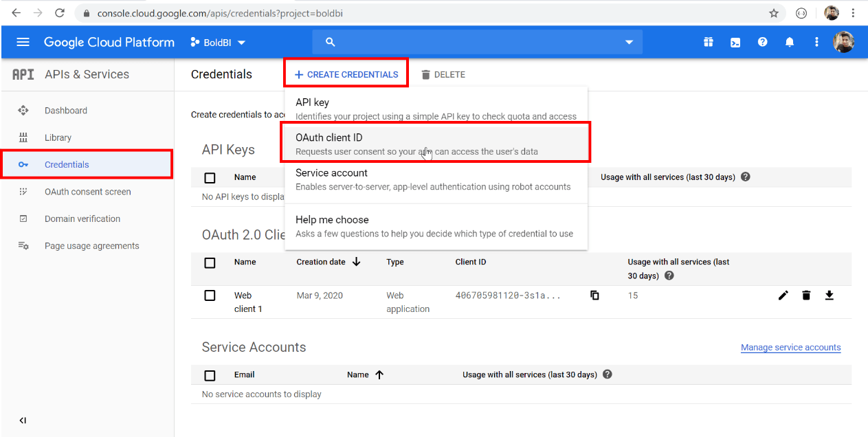Screen dimensions: 868x437
Task: Choose Service account credential type
Action: coord(332,172)
